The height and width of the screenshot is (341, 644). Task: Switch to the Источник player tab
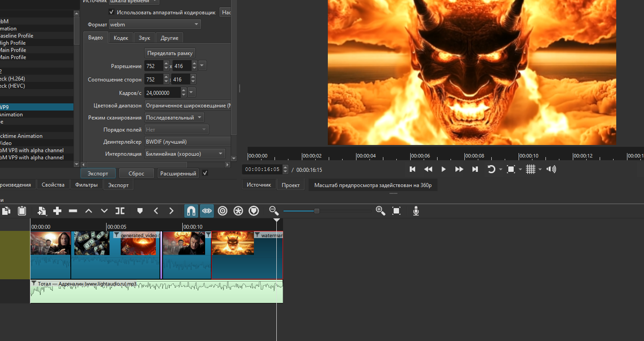coord(259,185)
